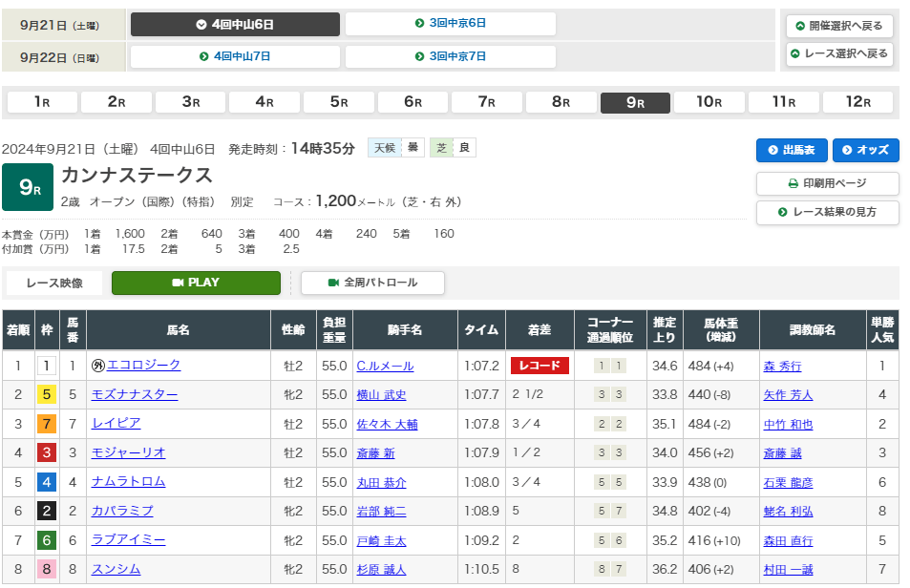Select race 1R tab

coord(42,102)
